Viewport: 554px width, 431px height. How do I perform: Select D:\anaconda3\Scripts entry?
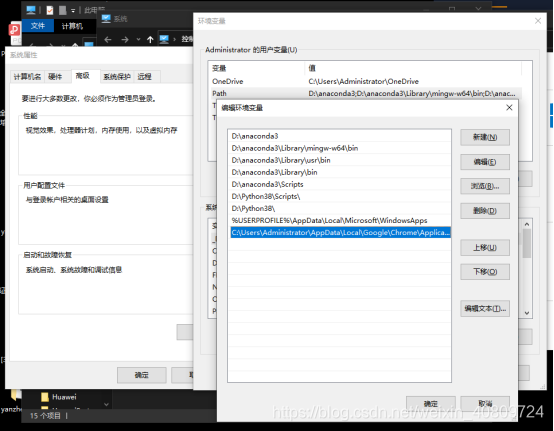(x=340, y=184)
